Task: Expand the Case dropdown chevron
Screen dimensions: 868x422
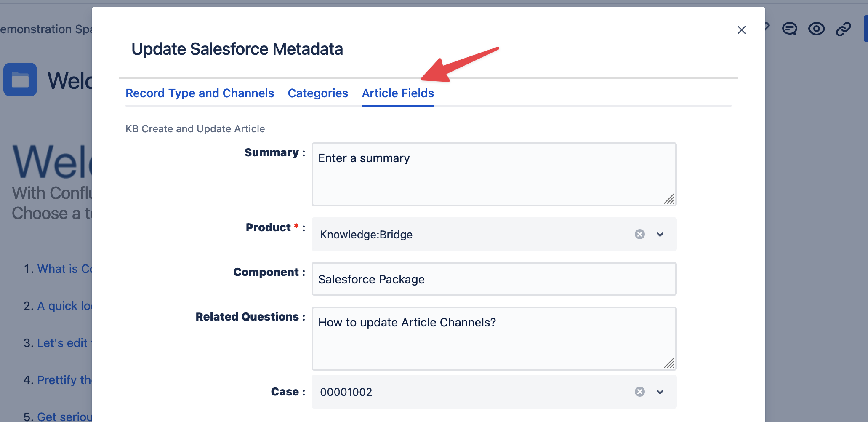Action: point(660,392)
